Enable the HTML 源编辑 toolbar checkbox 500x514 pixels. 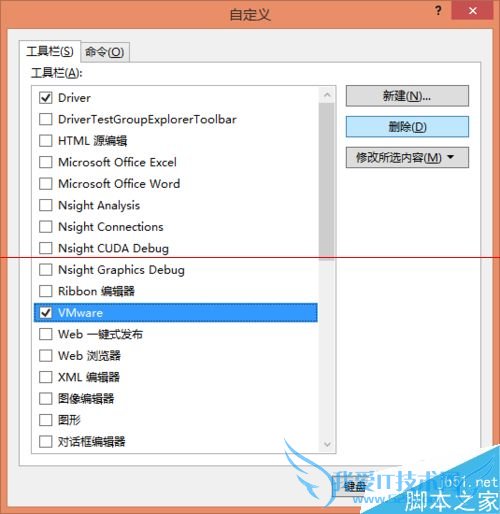(x=46, y=141)
